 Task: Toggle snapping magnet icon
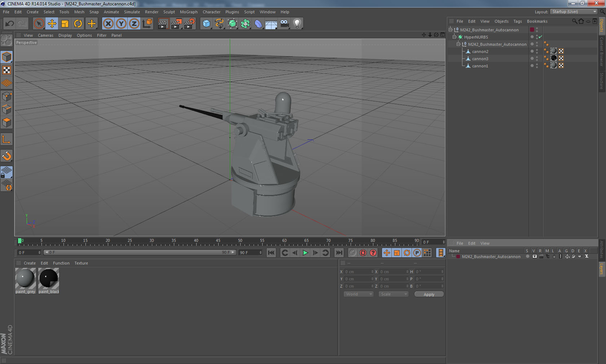6,156
